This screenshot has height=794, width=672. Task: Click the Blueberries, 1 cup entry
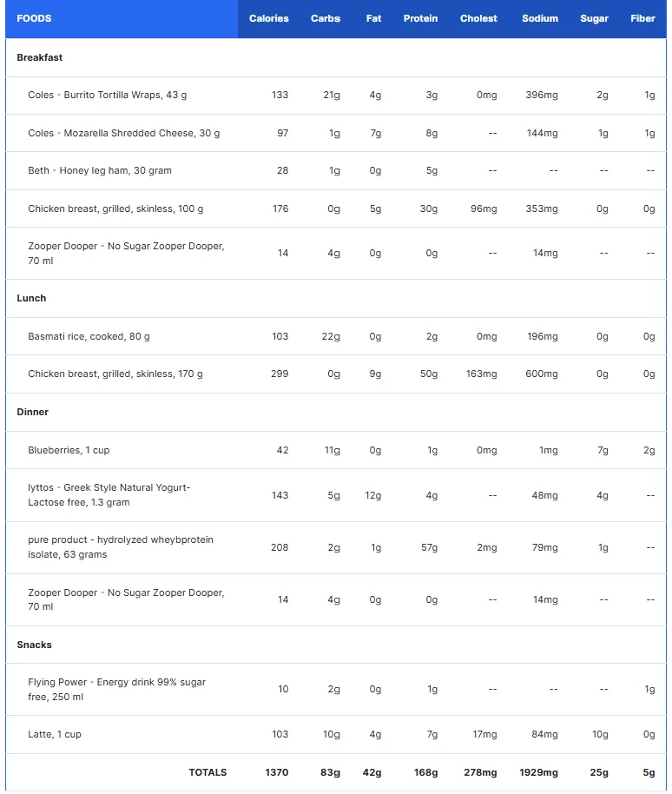(69, 450)
